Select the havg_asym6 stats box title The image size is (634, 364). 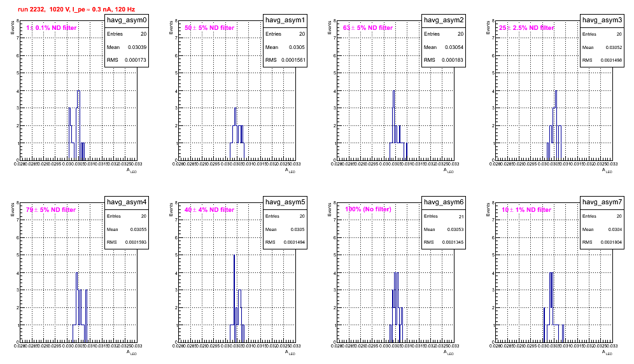444,202
